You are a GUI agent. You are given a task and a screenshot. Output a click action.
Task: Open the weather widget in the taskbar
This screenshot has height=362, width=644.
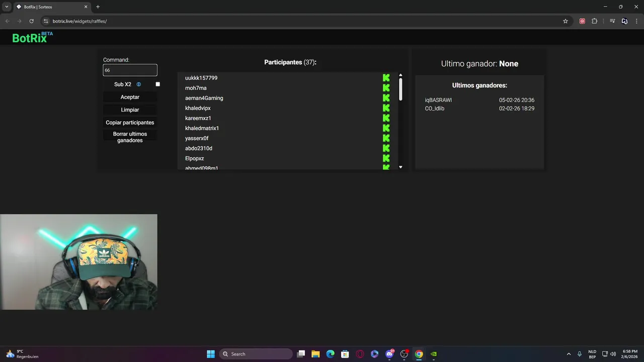[x=22, y=354]
